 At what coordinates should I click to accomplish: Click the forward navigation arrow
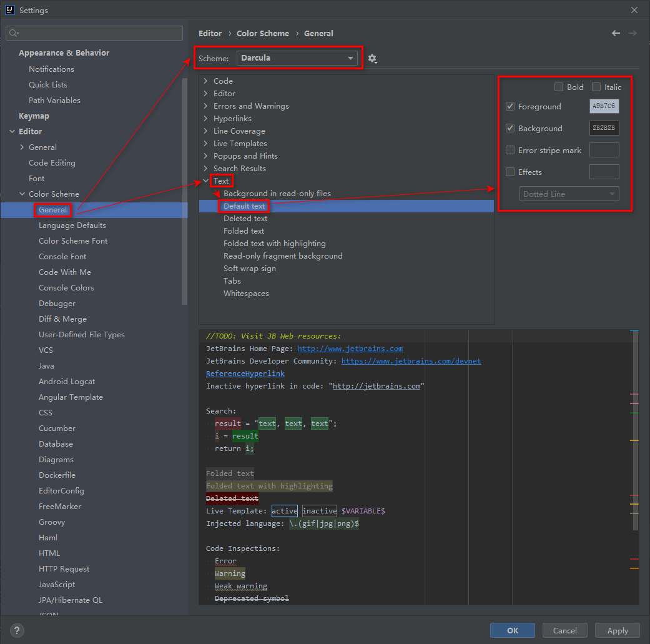[x=633, y=33]
